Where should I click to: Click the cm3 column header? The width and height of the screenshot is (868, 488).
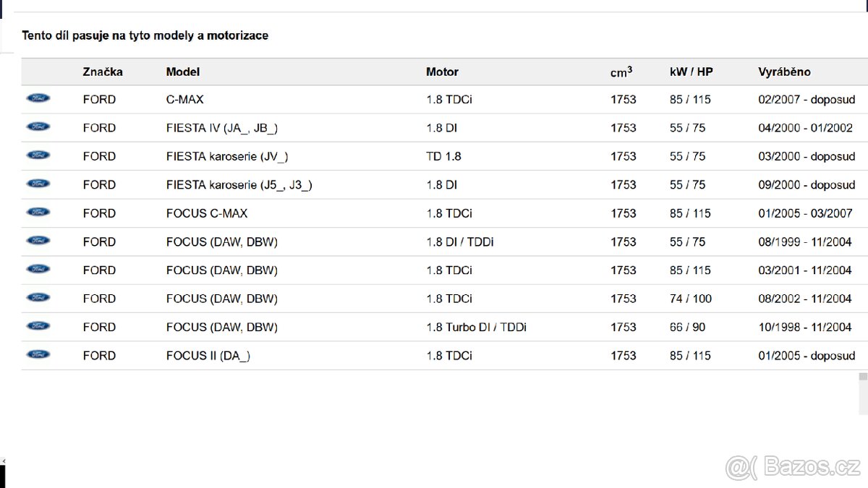point(621,72)
